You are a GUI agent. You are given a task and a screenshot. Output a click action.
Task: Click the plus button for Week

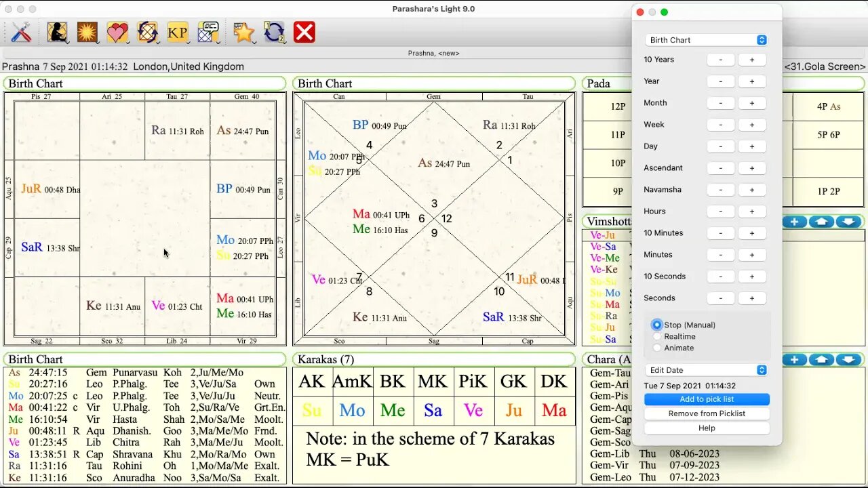click(752, 125)
